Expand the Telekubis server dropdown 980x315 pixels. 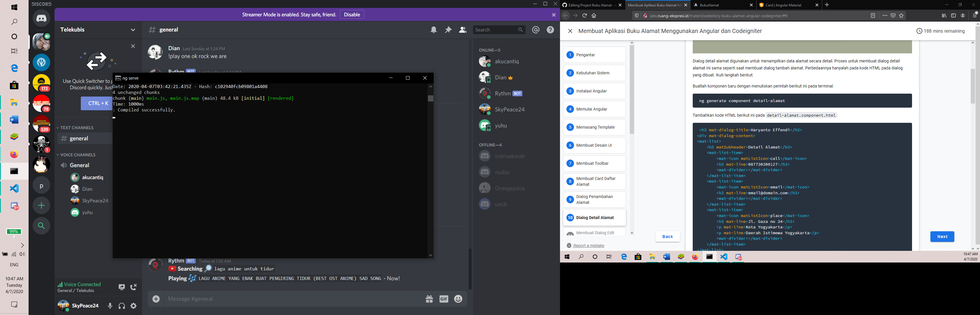point(133,30)
